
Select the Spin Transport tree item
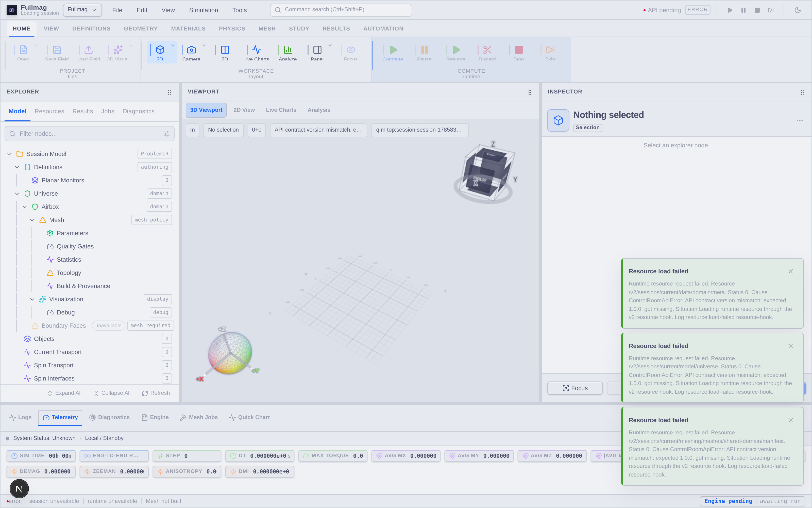pyautogui.click(x=54, y=365)
